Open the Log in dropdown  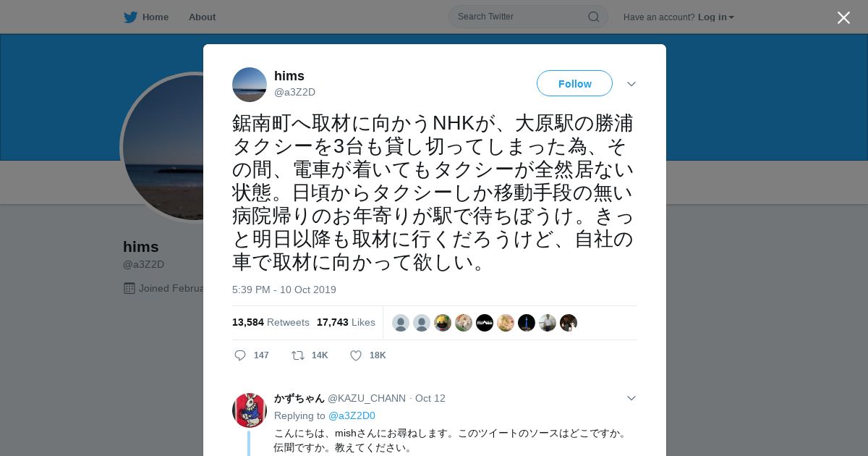tap(715, 17)
